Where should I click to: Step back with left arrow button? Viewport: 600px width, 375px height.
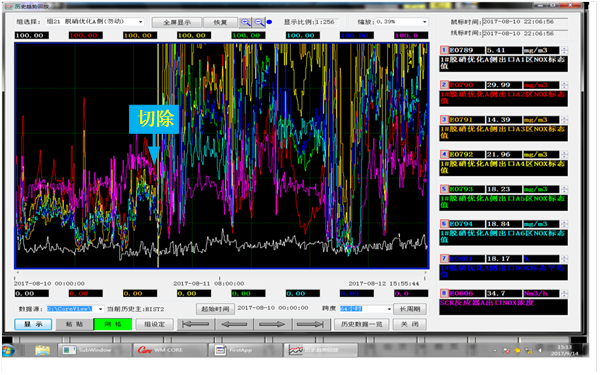tap(234, 325)
